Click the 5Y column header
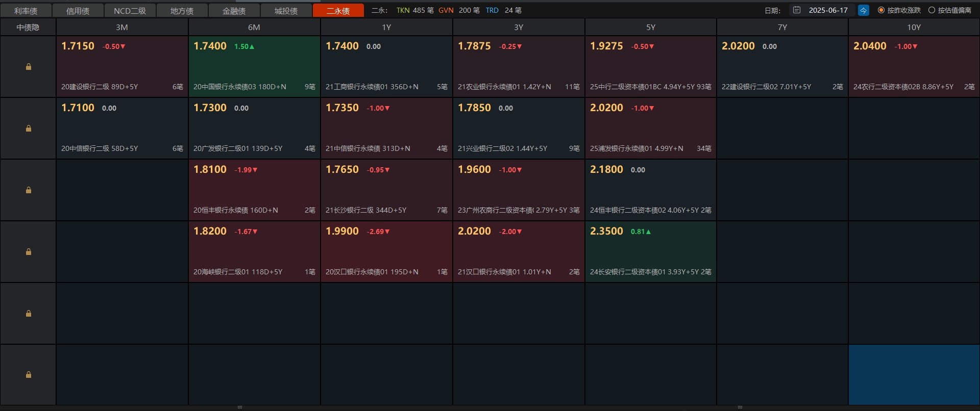 (x=651, y=28)
